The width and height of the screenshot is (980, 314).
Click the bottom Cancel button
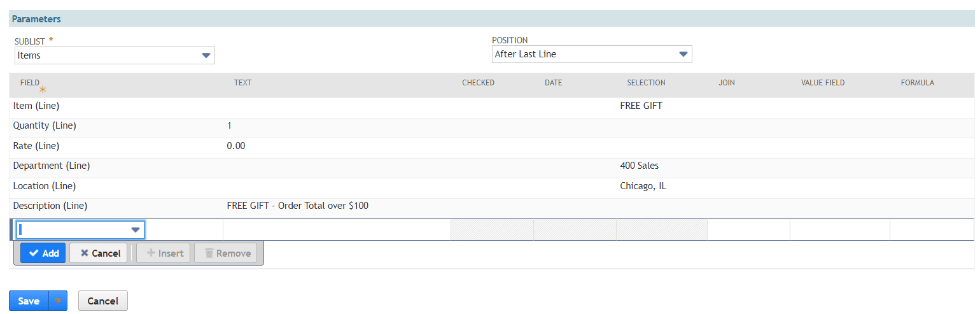click(102, 301)
